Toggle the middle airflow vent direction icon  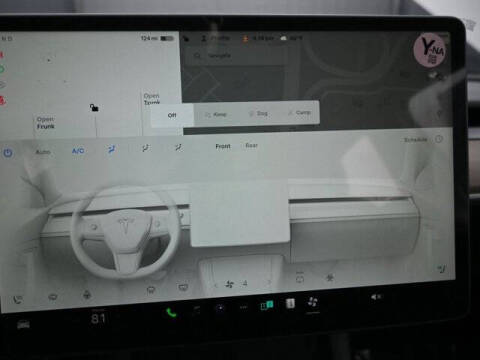[x=145, y=148]
